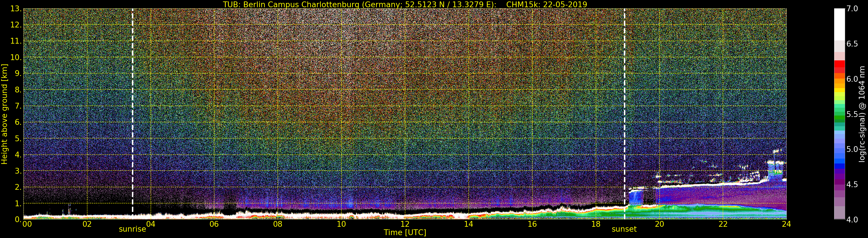868x238 pixels.
Task: Click the white dashed sunrise marker line
Action: click(x=132, y=111)
